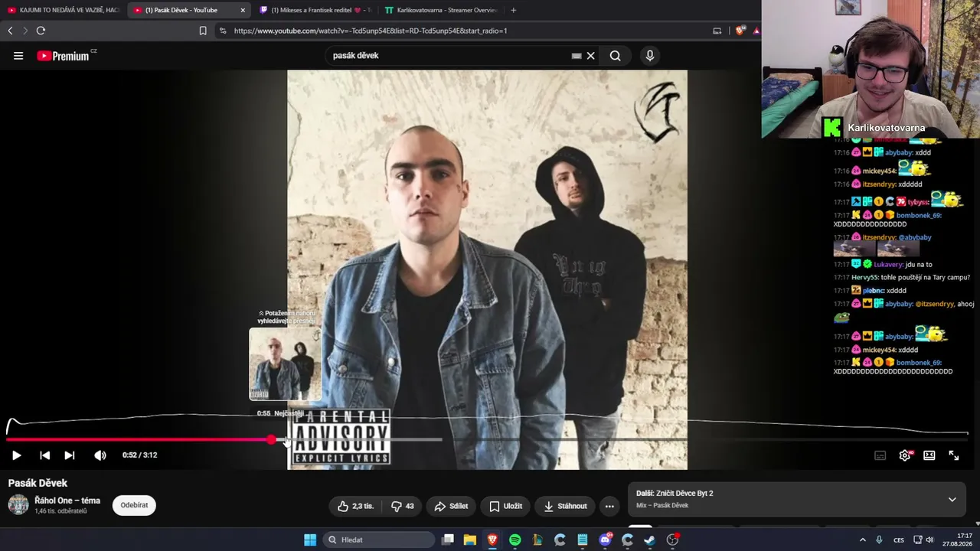Show hidden system tray icons
980x551 pixels.
tap(862, 540)
